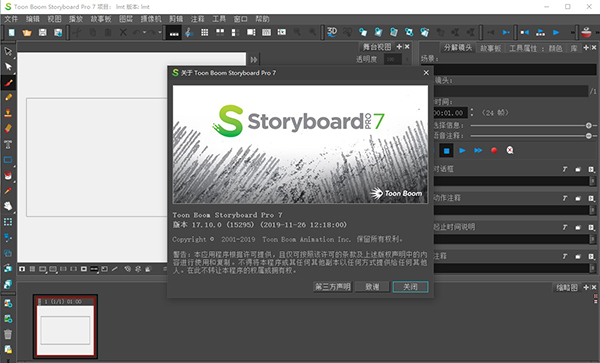
Task: Select the Stamp tool in the left toolbar
Action: click(8, 113)
